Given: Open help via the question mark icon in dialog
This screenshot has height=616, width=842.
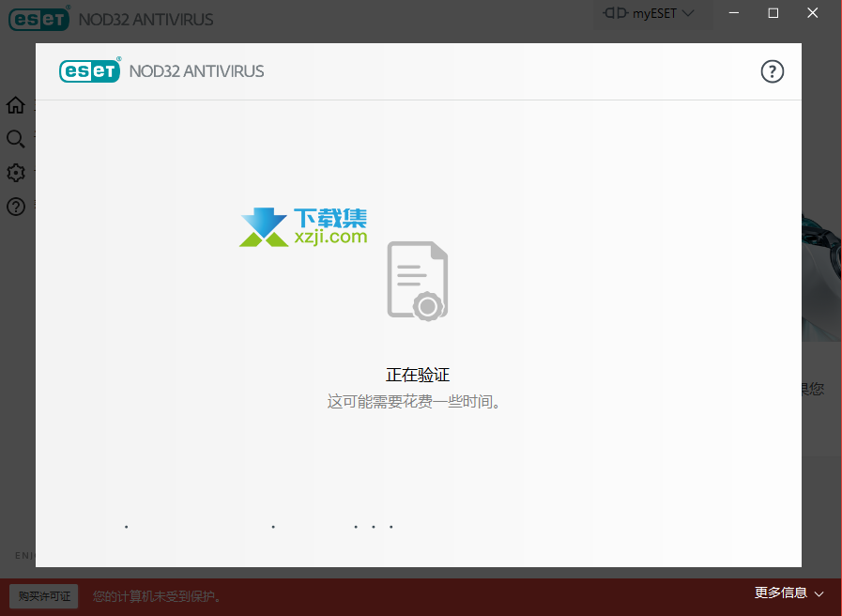Looking at the screenshot, I should pos(773,71).
